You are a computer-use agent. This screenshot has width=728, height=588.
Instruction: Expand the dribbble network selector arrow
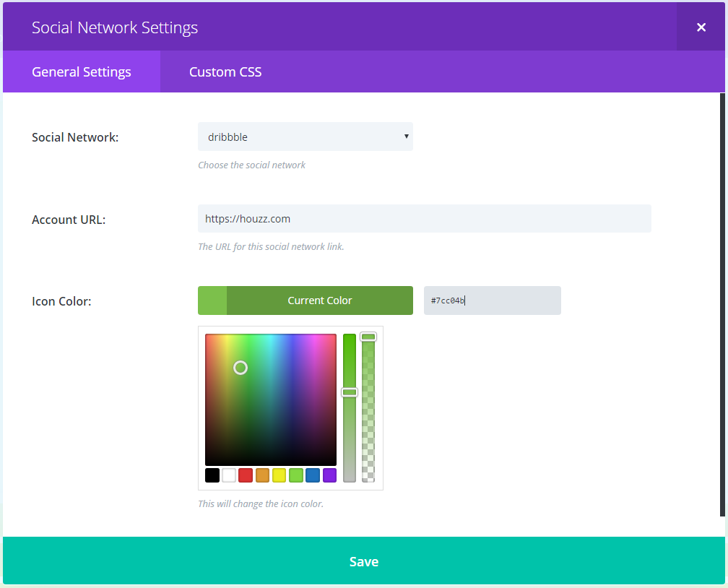point(406,137)
